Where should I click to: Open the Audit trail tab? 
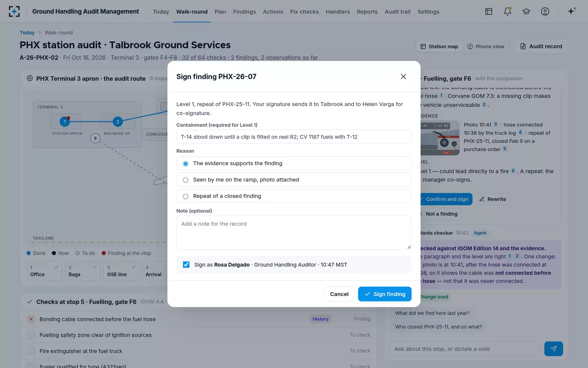click(x=398, y=12)
